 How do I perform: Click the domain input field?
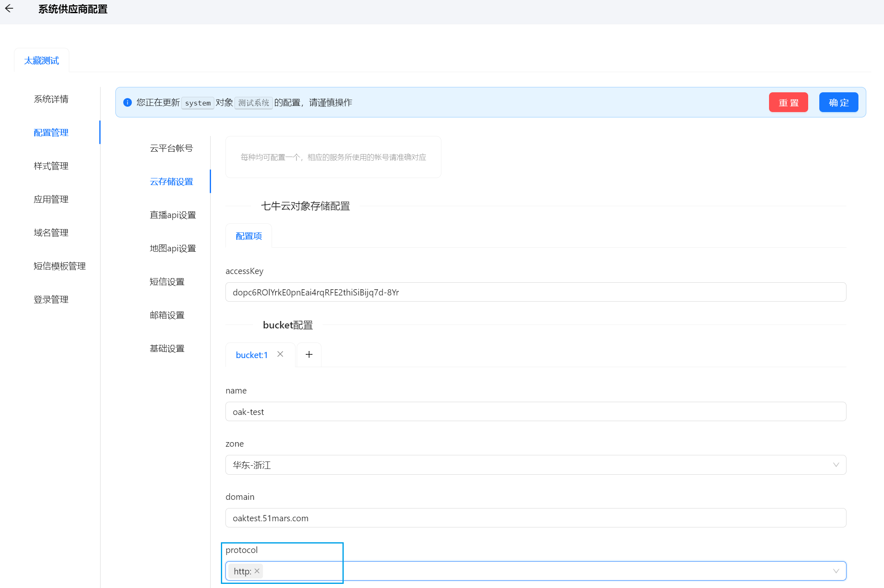coord(535,518)
